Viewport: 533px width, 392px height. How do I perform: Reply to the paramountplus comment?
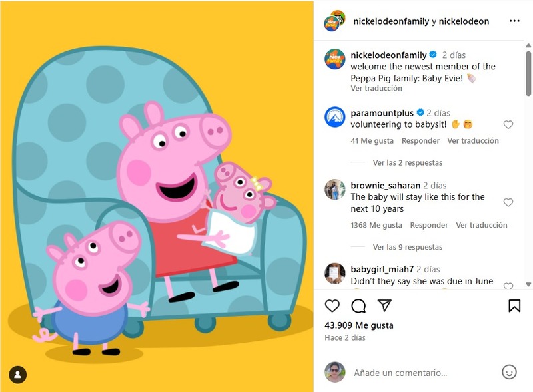point(420,140)
